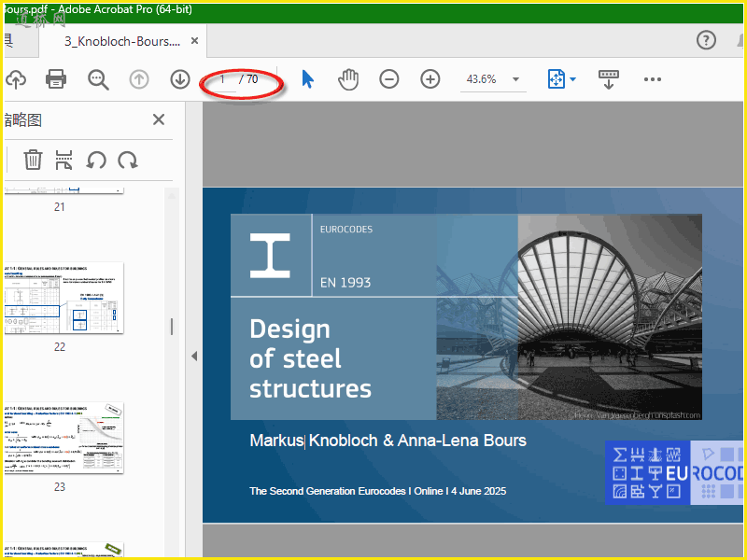Click the upload to cloud icon
The image size is (747, 560).
(x=14, y=79)
